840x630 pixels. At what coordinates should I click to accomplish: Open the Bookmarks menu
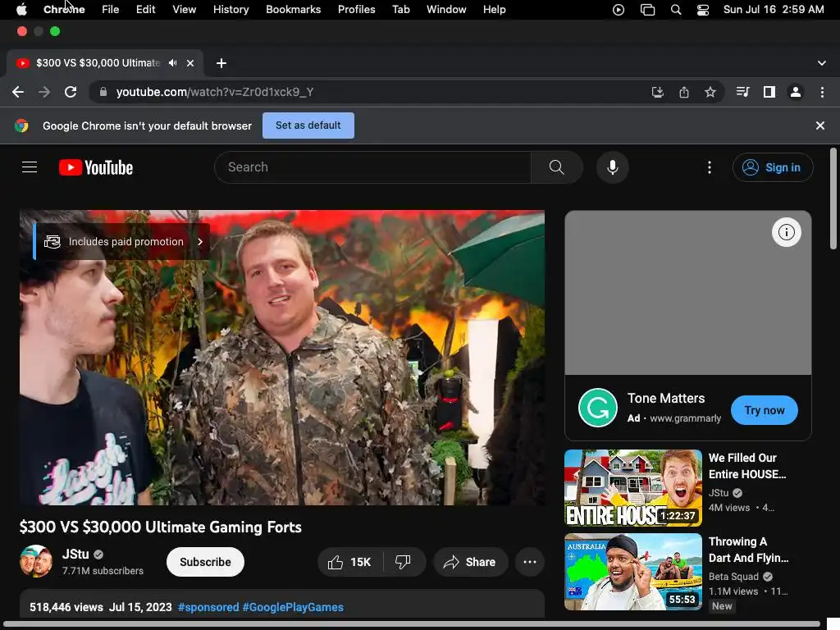click(x=293, y=10)
